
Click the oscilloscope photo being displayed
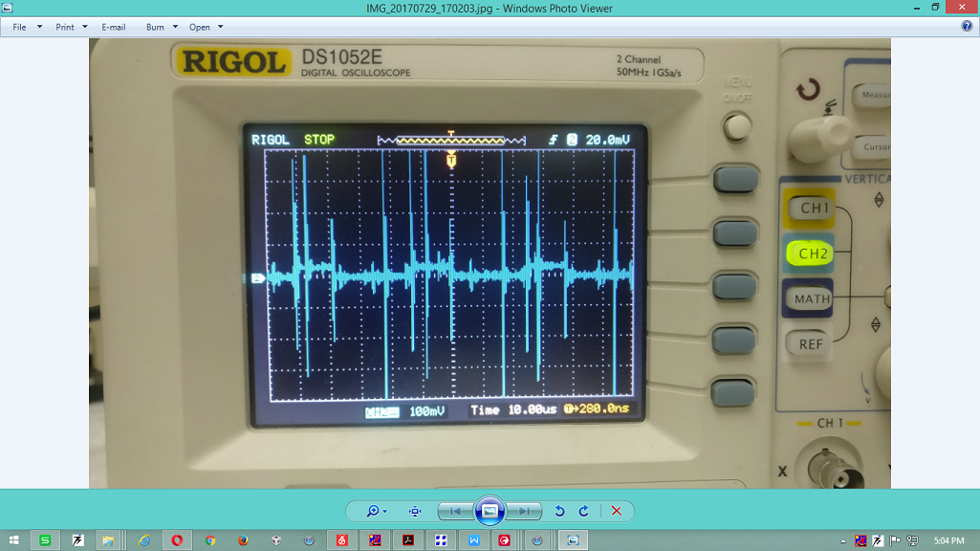click(490, 263)
